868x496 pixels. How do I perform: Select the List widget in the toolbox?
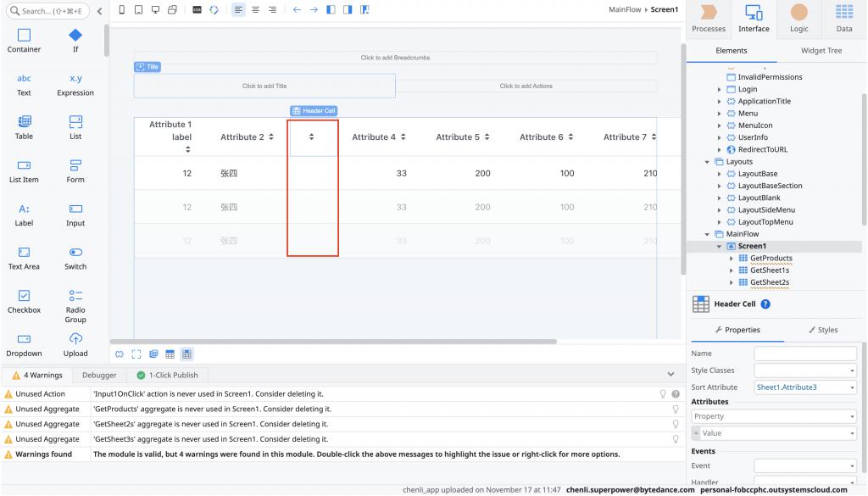(75, 127)
